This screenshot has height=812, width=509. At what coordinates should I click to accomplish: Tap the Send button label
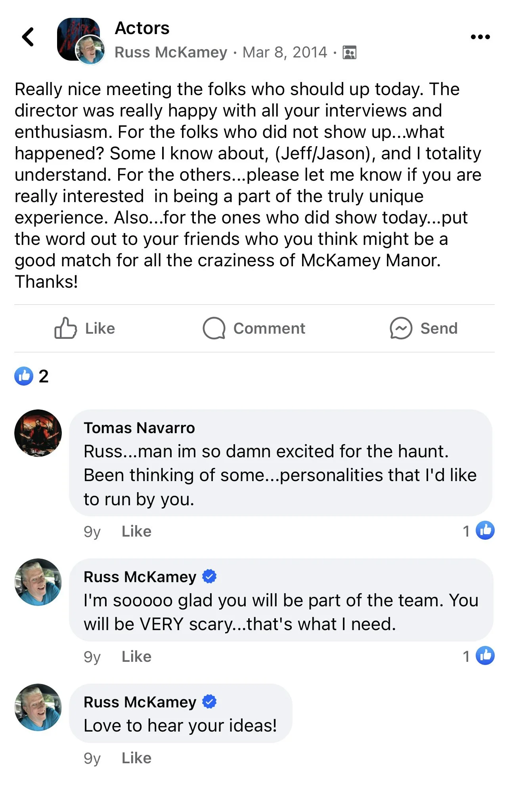pos(439,328)
